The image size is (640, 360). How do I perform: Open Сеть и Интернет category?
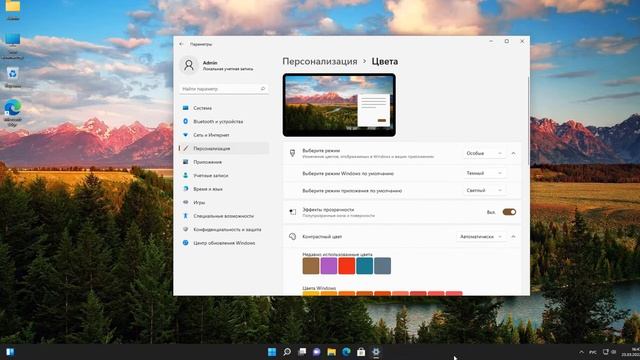coord(224,135)
